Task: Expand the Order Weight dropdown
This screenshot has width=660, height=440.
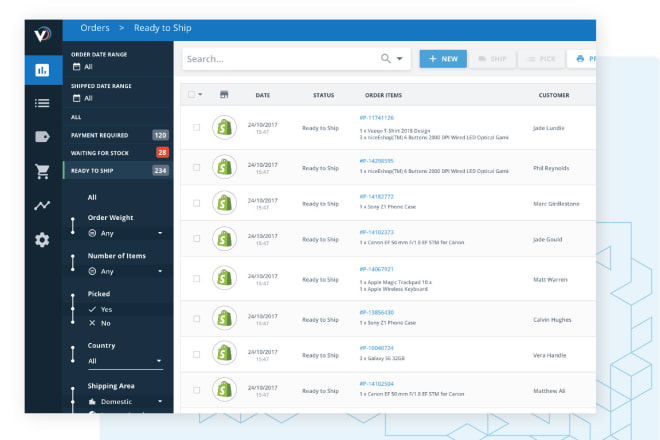Action: coord(160,233)
